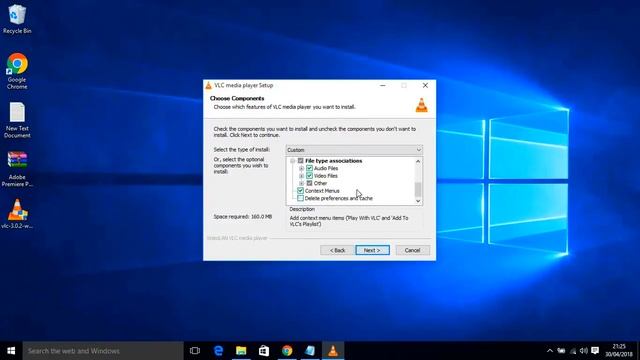Open the install type Custom dropdown

pos(354,150)
